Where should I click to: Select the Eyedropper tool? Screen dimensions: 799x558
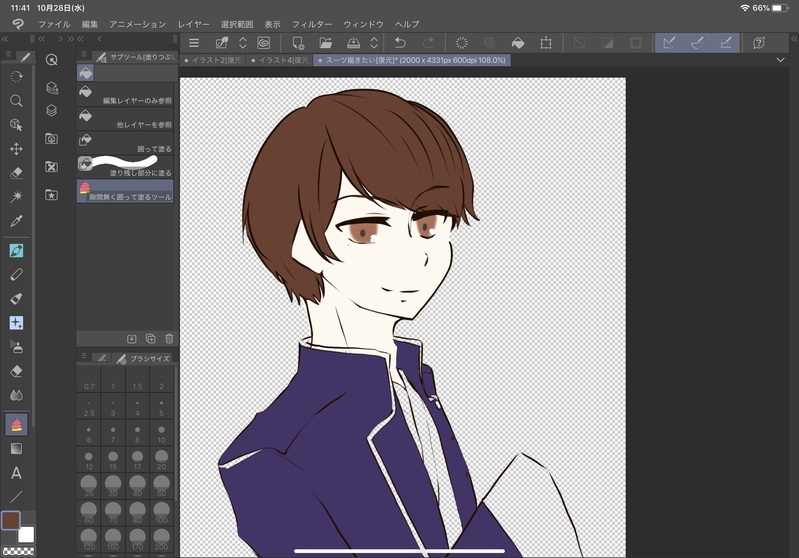point(16,221)
